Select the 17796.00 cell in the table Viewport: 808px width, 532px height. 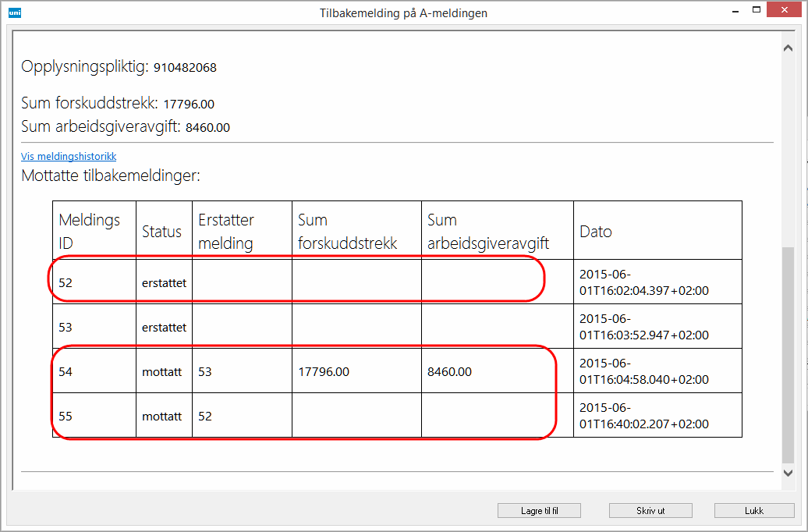(x=324, y=372)
